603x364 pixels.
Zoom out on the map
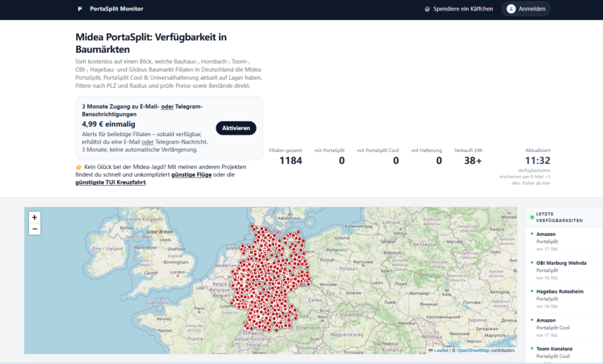(x=35, y=229)
